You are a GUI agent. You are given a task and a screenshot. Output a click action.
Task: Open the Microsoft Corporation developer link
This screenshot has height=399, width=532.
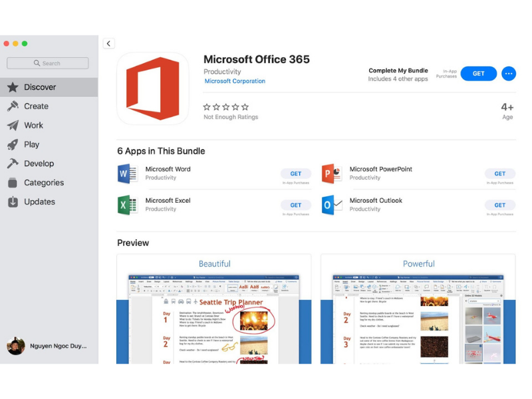235,81
